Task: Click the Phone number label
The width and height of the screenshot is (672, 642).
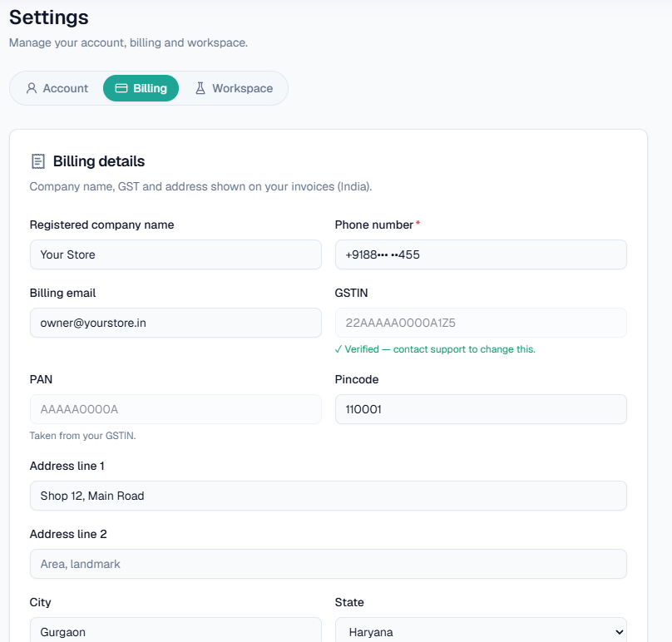Action: pyautogui.click(x=374, y=225)
